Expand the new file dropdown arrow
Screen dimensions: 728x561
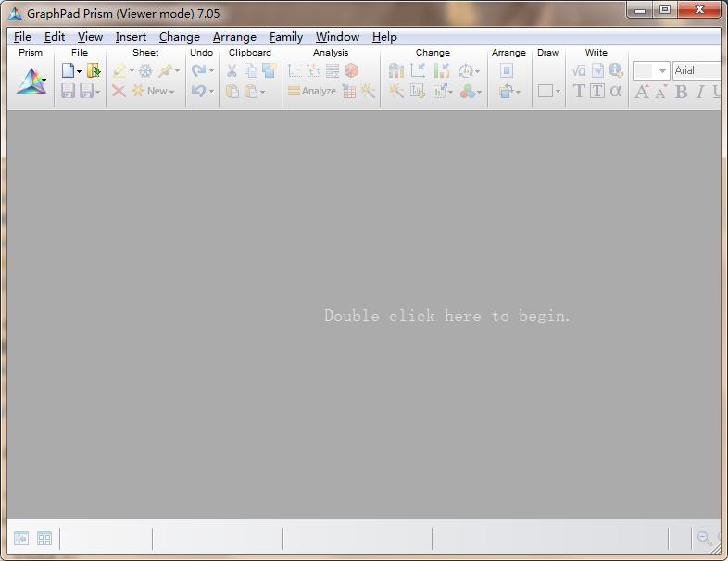point(79,71)
